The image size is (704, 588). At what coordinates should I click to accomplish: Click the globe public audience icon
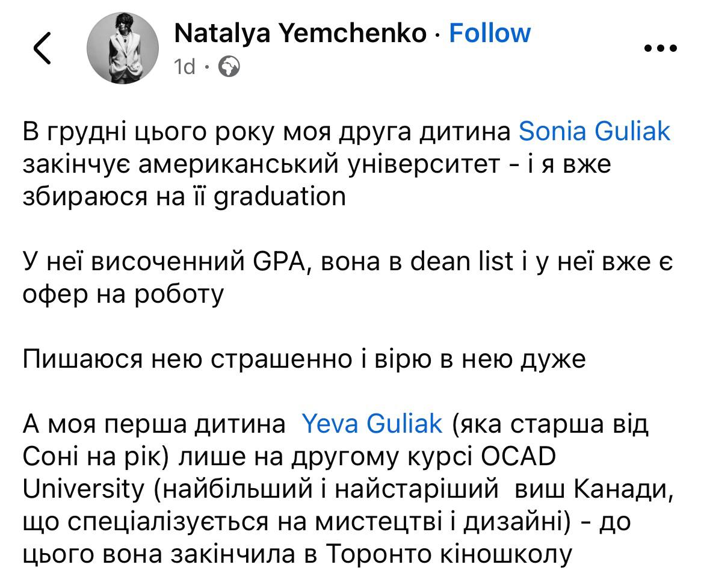229,66
